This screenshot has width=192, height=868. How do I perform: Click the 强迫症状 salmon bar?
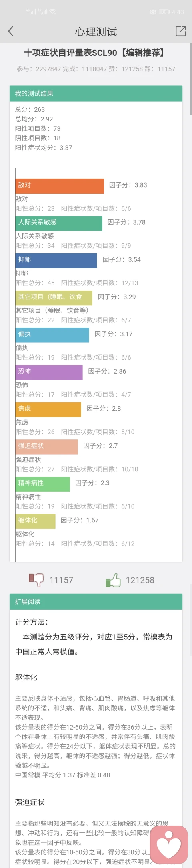(46, 447)
